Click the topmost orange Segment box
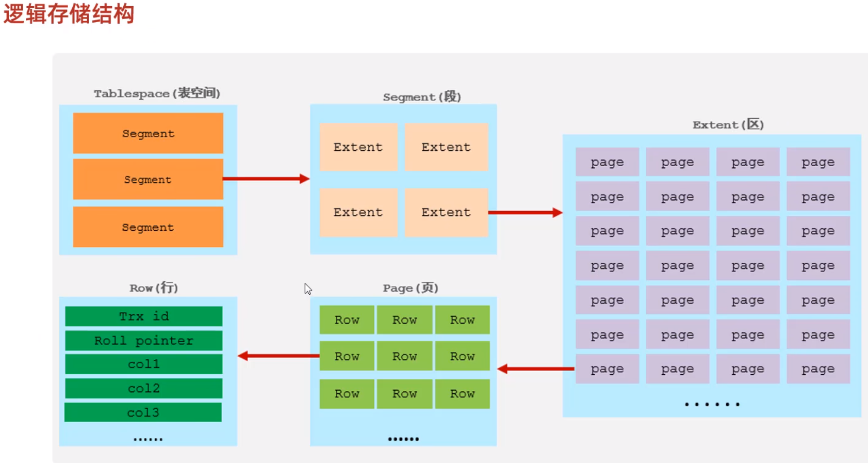 pyautogui.click(x=148, y=133)
